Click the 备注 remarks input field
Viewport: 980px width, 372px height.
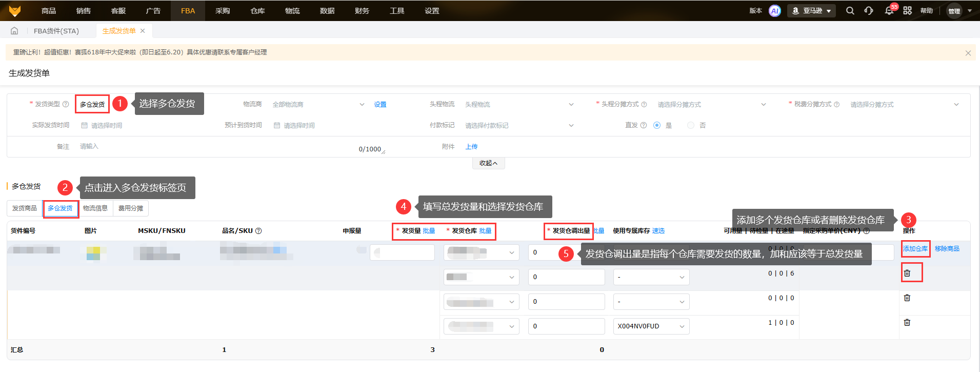pyautogui.click(x=215, y=147)
